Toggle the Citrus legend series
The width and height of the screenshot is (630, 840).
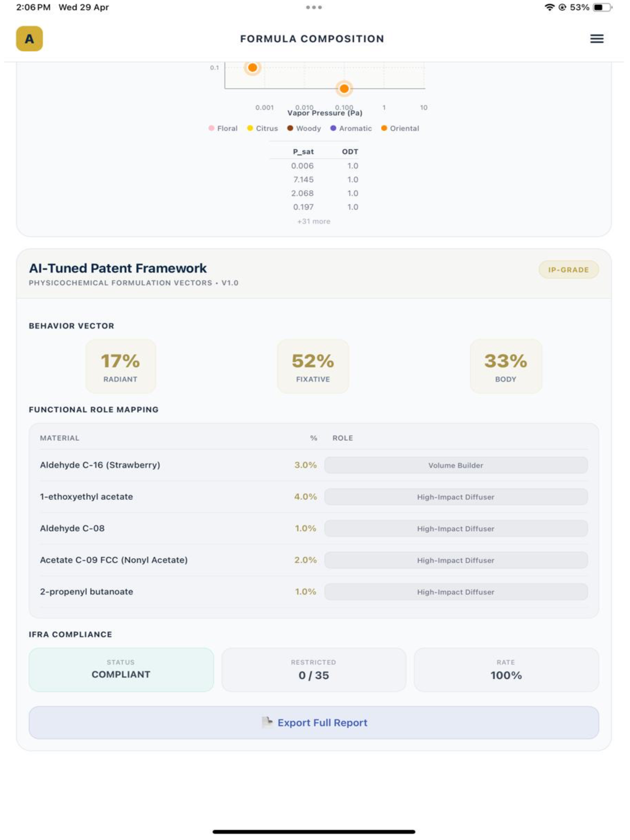coord(262,129)
